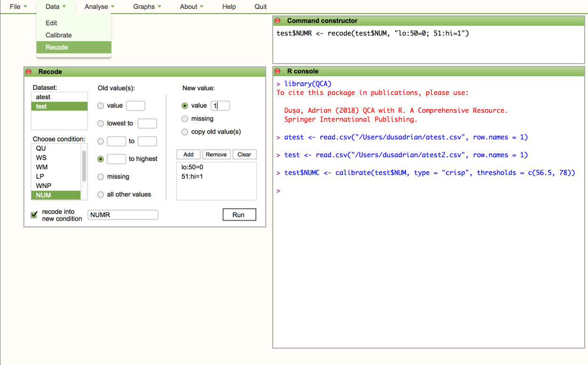Screen dimensions: 588x365
Task: Expand the Analyse menu
Action: pos(99,7)
